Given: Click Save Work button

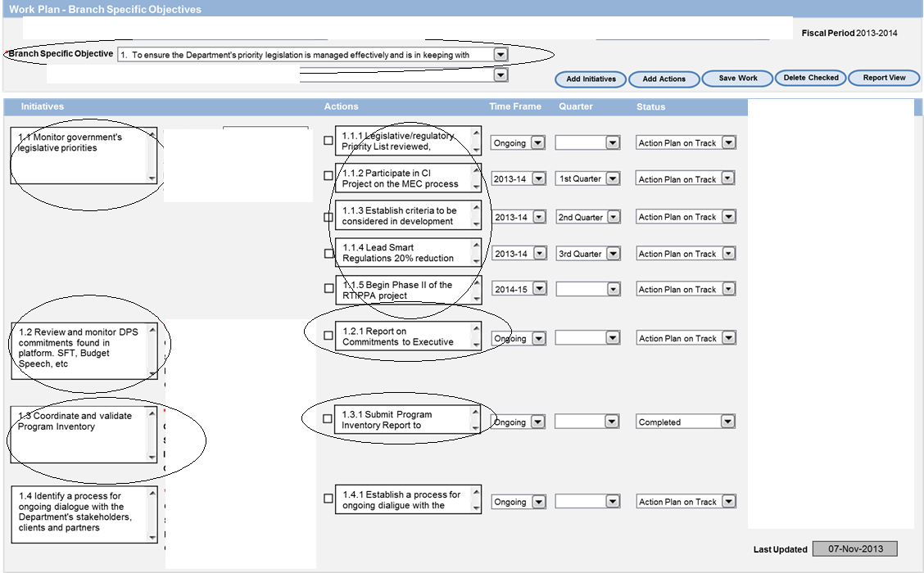Looking at the screenshot, I should click(737, 79).
